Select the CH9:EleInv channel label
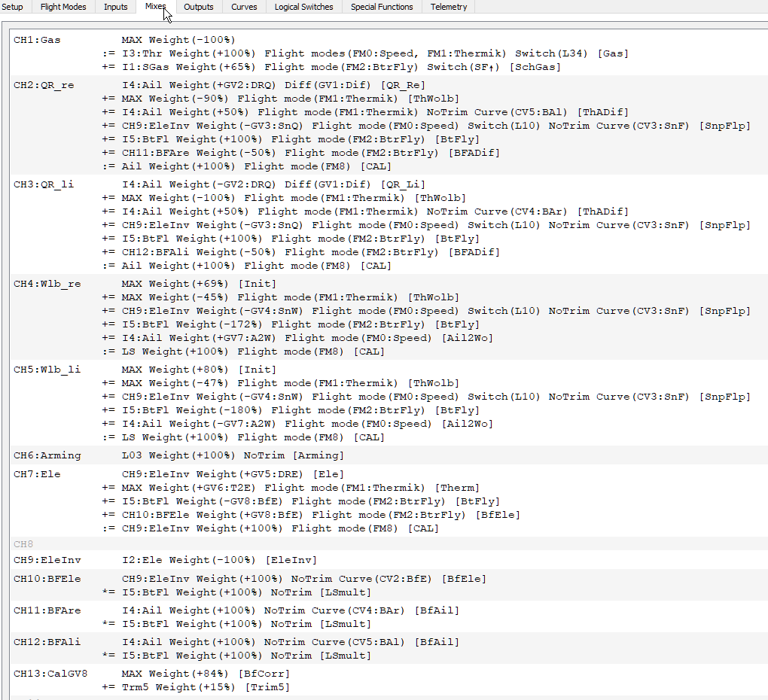This screenshot has height=700, width=768. click(x=47, y=560)
